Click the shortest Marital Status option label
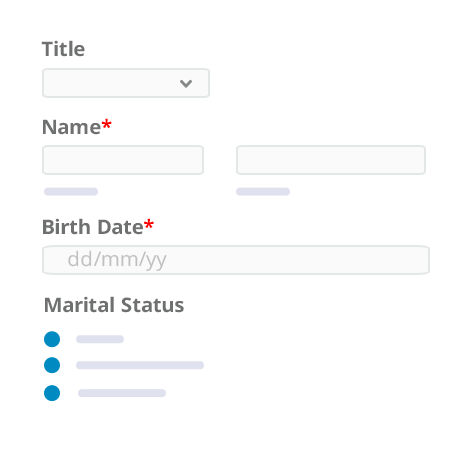 pyautogui.click(x=100, y=339)
